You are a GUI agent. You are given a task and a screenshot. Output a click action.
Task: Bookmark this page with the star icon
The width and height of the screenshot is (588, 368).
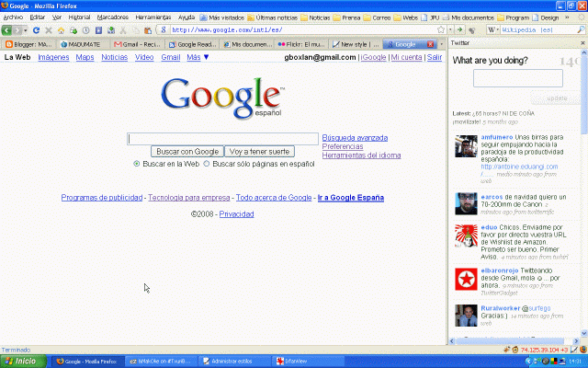tap(441, 29)
